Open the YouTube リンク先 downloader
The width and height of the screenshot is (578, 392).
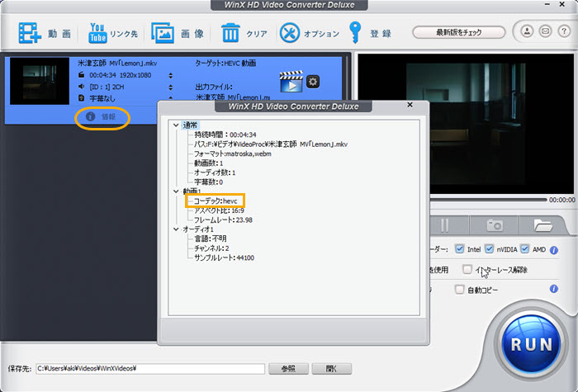point(112,33)
